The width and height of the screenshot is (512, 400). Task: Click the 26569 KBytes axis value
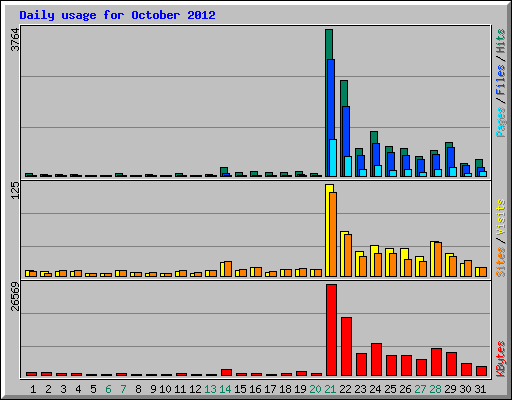pyautogui.click(x=15, y=297)
